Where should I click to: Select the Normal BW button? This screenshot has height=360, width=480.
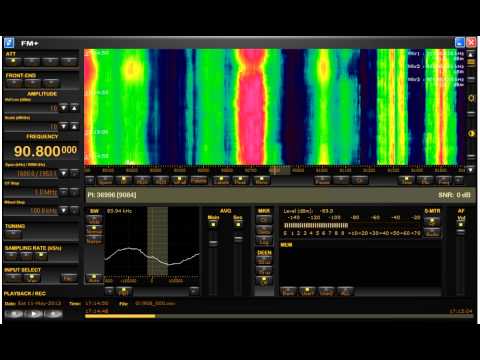pos(94,230)
